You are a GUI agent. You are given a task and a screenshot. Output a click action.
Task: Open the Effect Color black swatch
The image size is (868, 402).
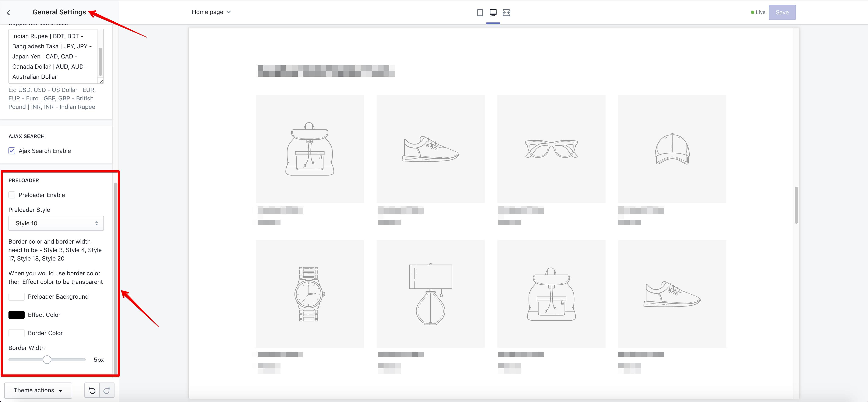(17, 315)
